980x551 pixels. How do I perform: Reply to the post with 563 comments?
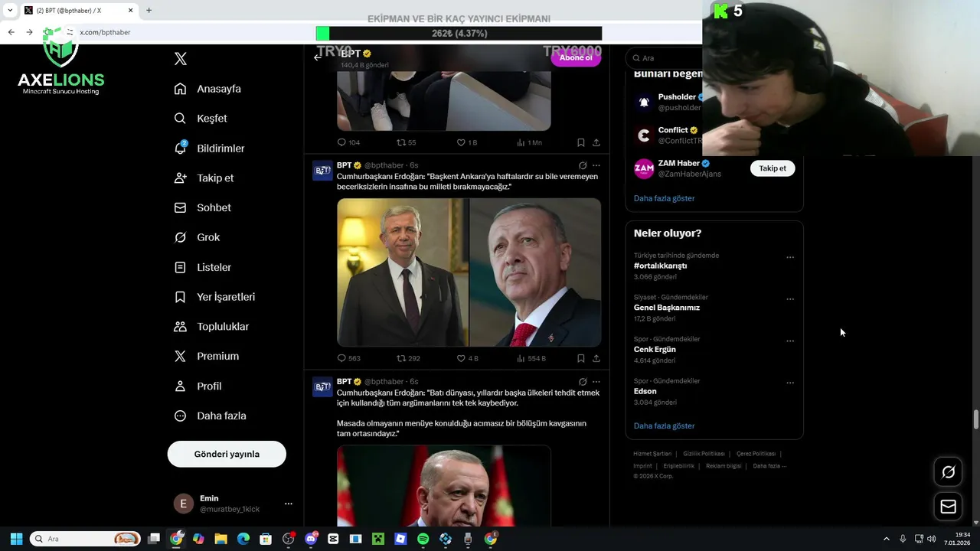click(x=342, y=358)
